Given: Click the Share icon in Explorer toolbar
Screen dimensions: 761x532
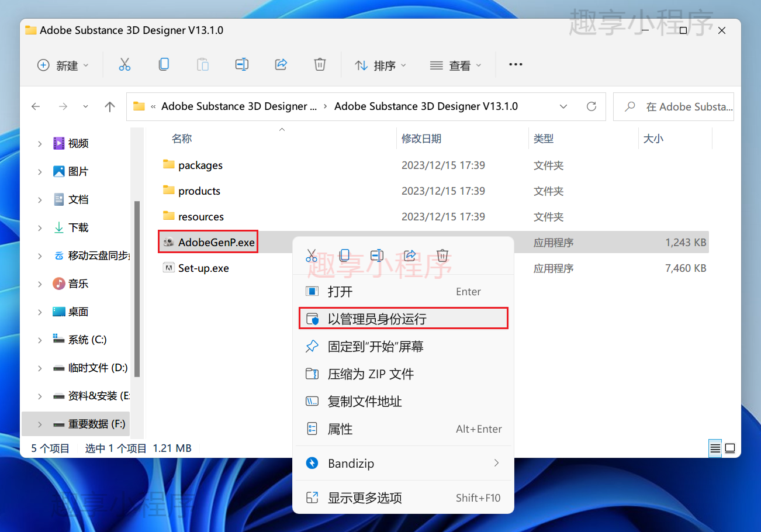Looking at the screenshot, I should click(281, 64).
